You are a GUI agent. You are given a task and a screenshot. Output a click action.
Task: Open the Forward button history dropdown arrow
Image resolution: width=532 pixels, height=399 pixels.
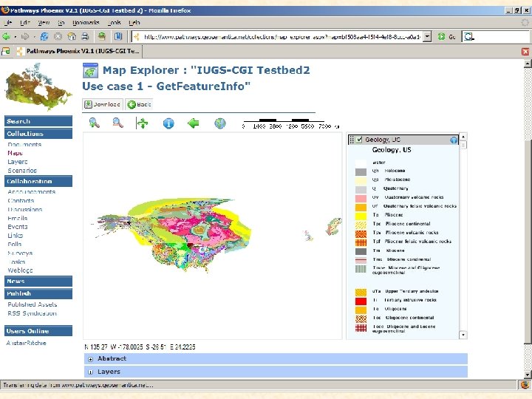[33, 36]
